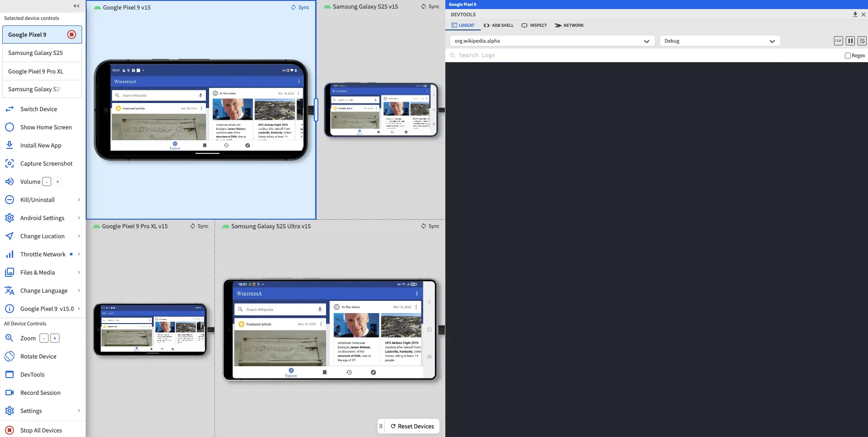Click the Rotate Device icon
Viewport: 868px width, 437px height.
pos(10,356)
